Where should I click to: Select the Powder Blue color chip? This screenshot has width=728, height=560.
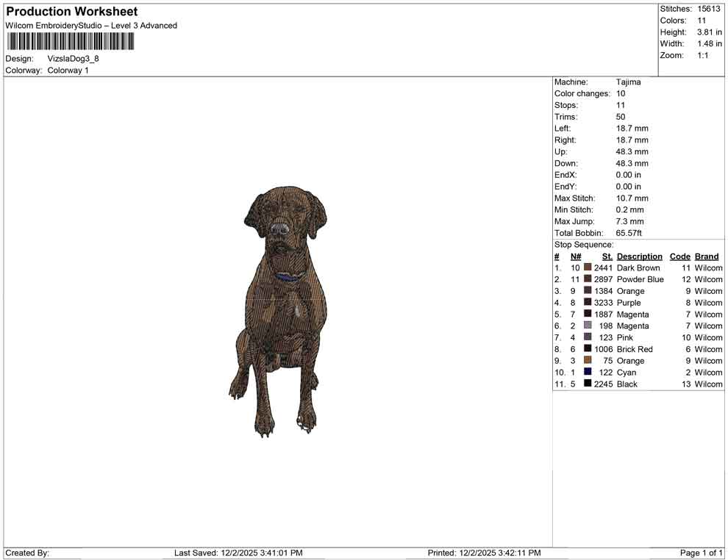[x=588, y=279]
